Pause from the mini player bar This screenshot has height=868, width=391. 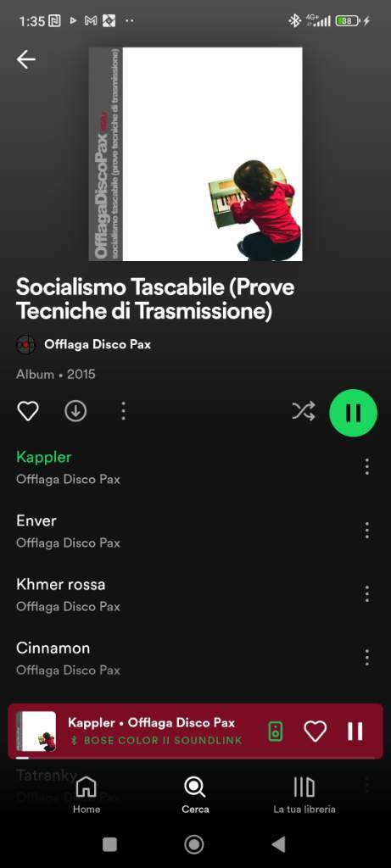point(355,732)
